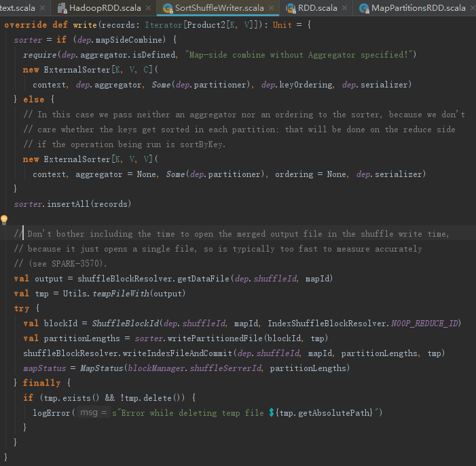Click 'NOOP_REDUCE_ID' constant
Viewport: 476px width, 466px height.
tap(424, 324)
